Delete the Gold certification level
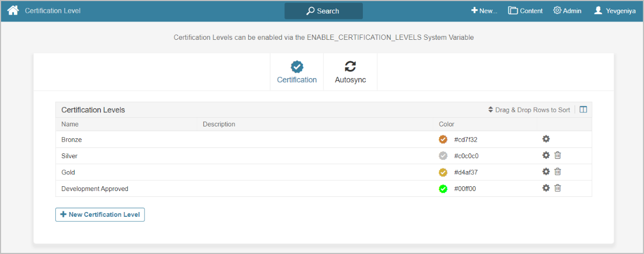This screenshot has height=254, width=644. (557, 172)
